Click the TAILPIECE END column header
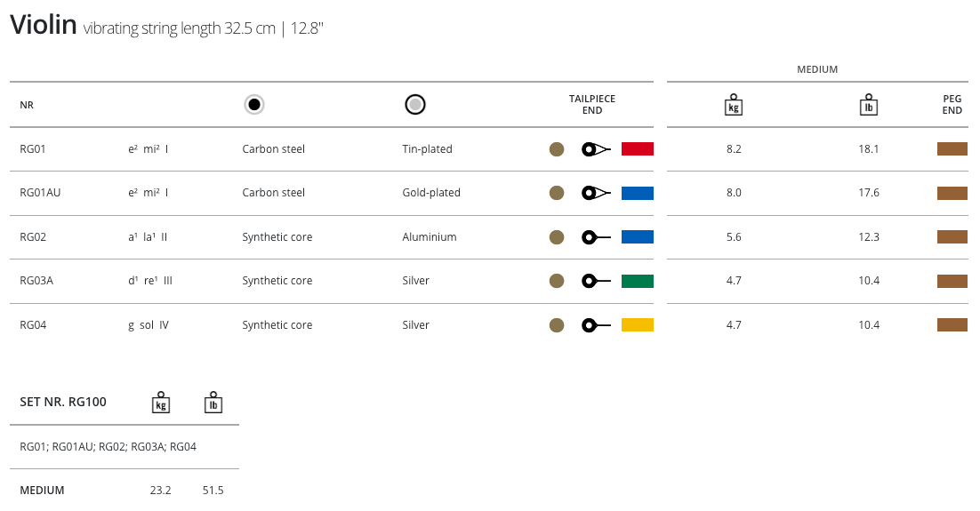The height and width of the screenshot is (511, 980). pyautogui.click(x=592, y=105)
